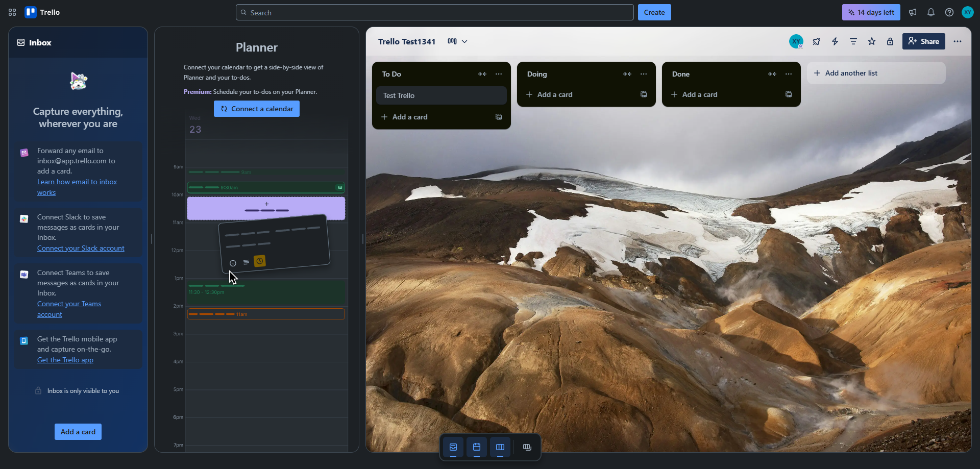Open the switch boards icon in the bottom bar
The width and height of the screenshot is (980, 469).
coord(527,448)
